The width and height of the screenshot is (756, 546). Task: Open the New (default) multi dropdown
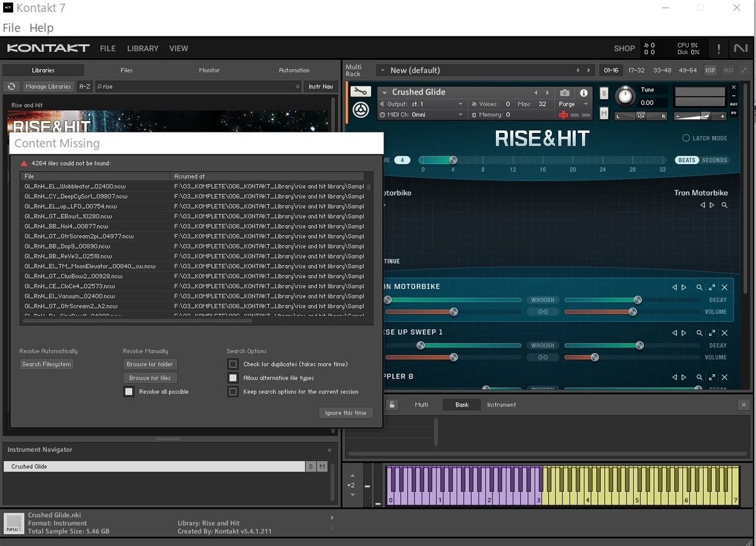(x=382, y=71)
